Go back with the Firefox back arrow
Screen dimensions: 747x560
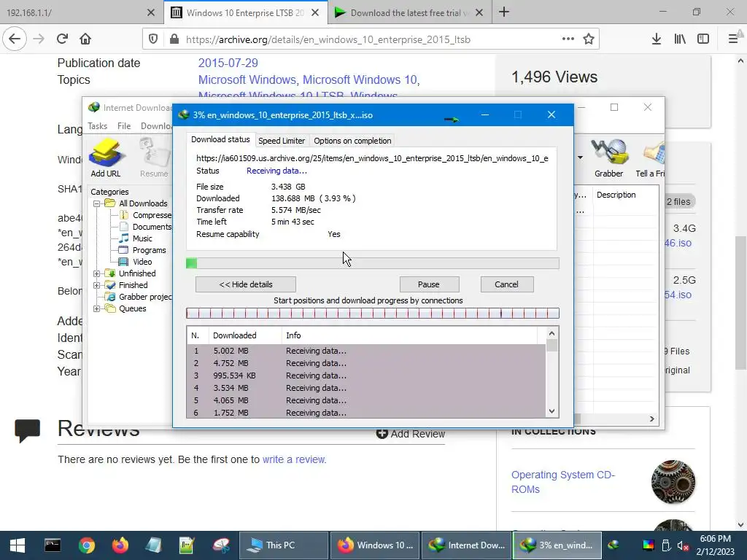coord(15,39)
